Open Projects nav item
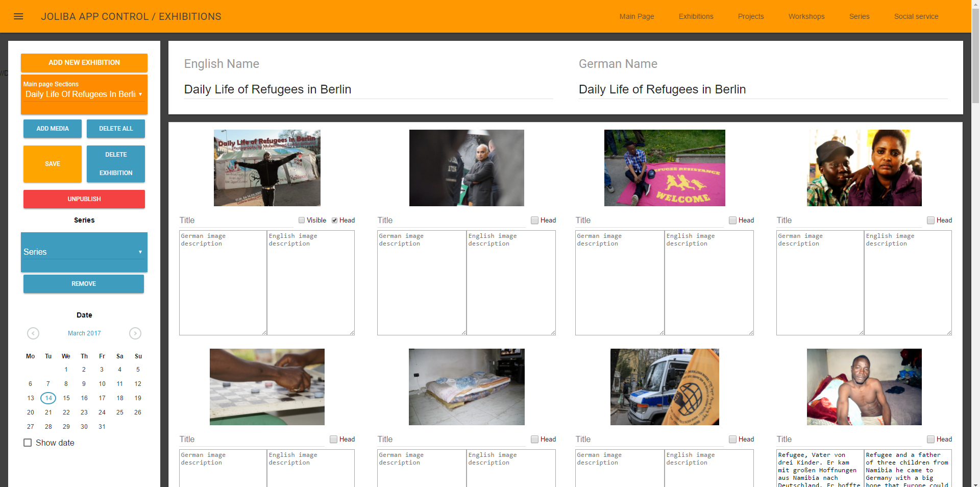 click(x=751, y=16)
